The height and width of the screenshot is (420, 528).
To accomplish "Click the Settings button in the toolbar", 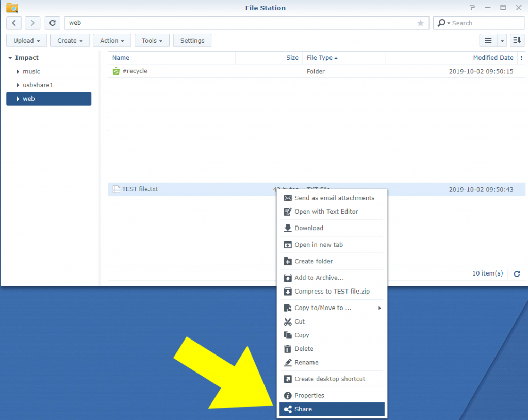I will (192, 40).
